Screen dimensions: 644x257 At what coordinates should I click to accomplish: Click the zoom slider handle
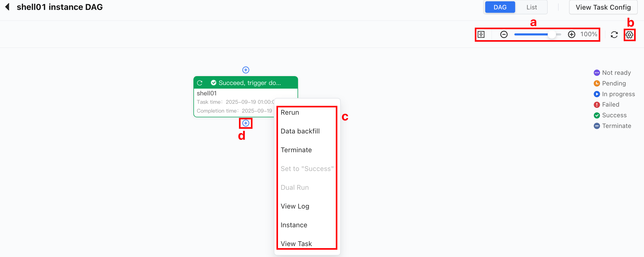pyautogui.click(x=552, y=34)
